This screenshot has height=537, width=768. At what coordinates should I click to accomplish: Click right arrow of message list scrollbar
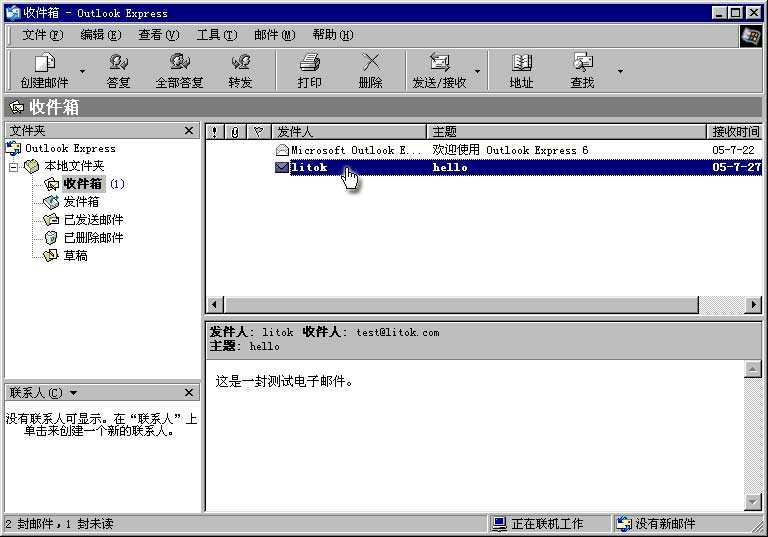[x=754, y=305]
